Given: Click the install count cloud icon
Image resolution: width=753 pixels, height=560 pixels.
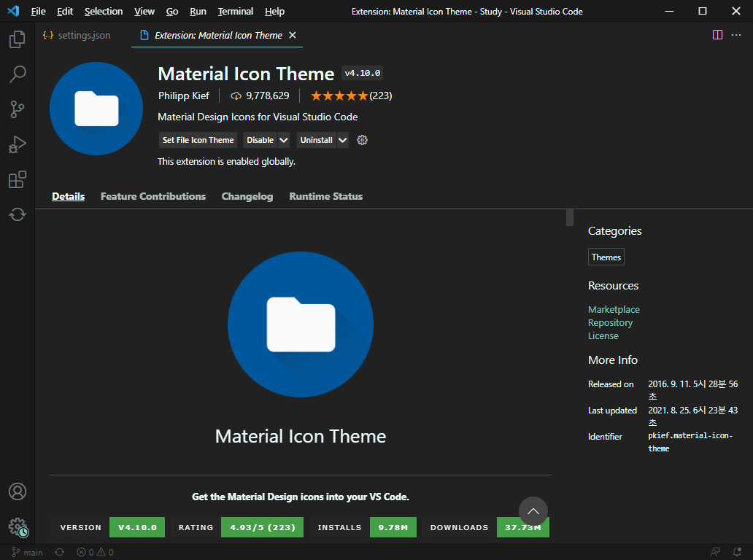Looking at the screenshot, I should [236, 96].
